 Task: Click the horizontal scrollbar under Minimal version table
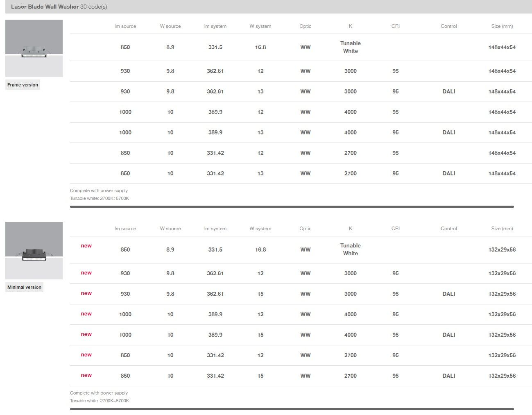pyautogui.click(x=292, y=409)
